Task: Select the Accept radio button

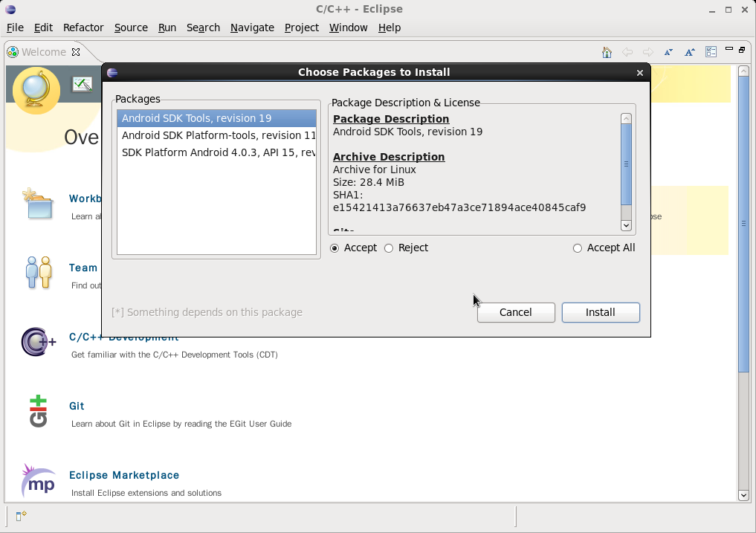Action: (x=335, y=248)
